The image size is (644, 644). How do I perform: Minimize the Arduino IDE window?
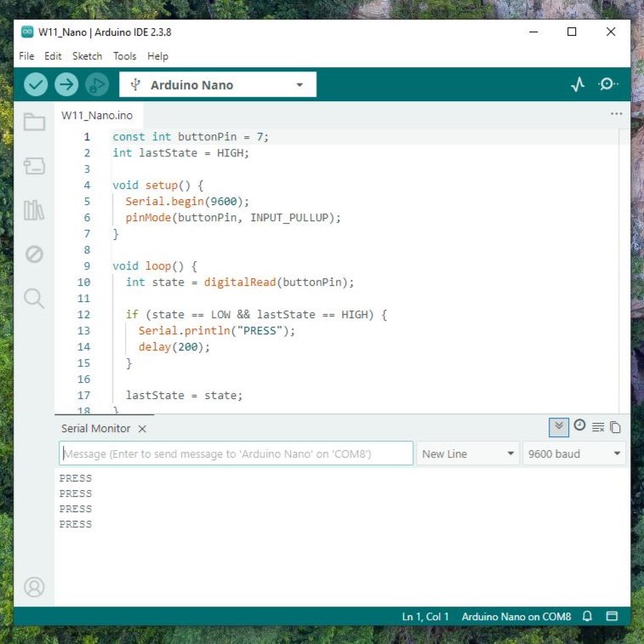(x=533, y=31)
